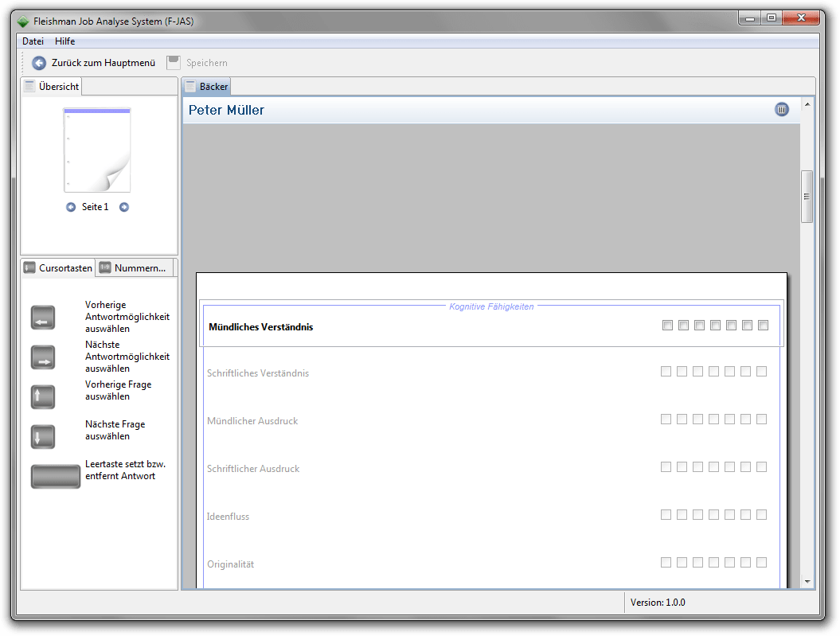Select the Seite 1 page thumbnail
This screenshot has width=840, height=636.
97,150
